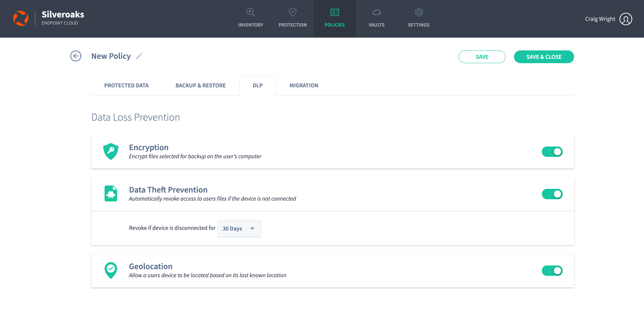Click the POLICIES navigation label
Viewport: 644px width, 335px height.
(334, 25)
